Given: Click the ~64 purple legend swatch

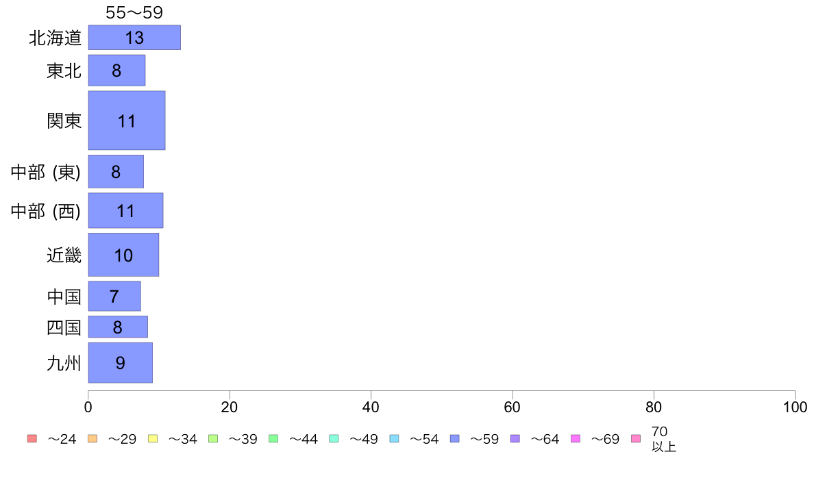Looking at the screenshot, I should (x=515, y=438).
